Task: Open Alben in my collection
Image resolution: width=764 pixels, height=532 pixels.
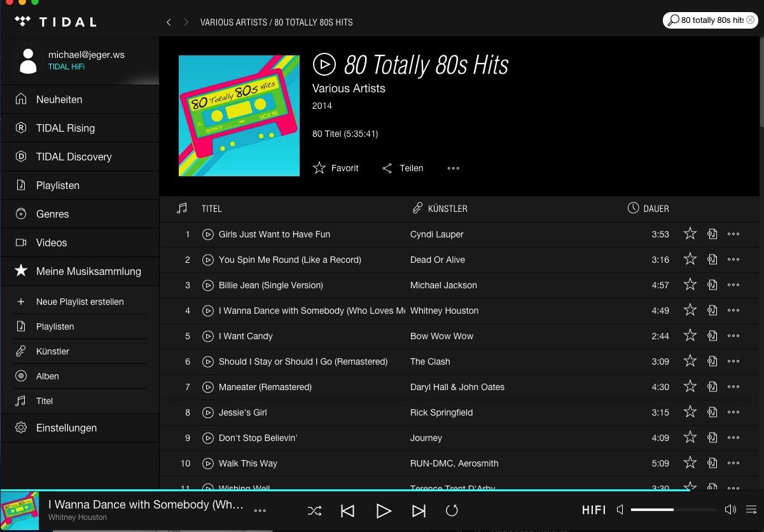Action: point(80,376)
